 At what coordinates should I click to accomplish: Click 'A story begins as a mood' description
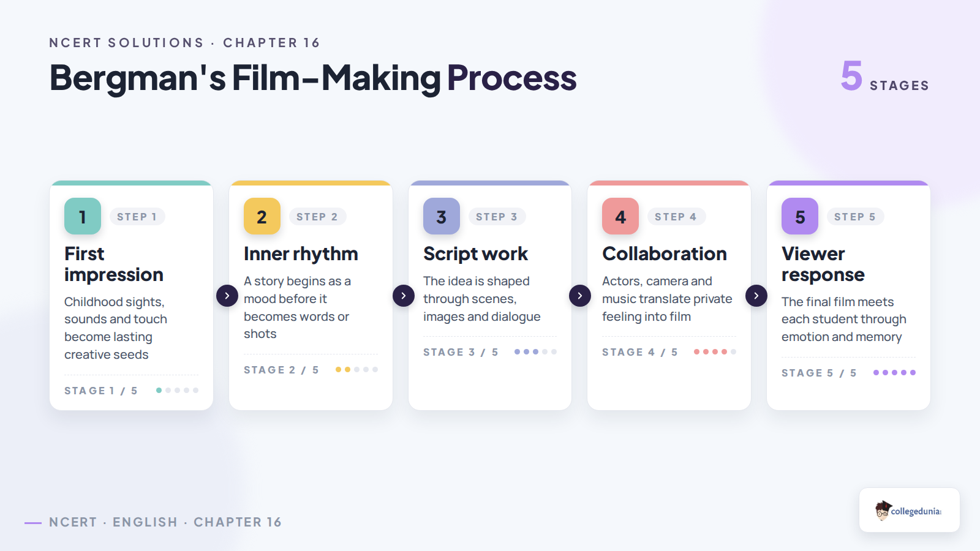(297, 307)
